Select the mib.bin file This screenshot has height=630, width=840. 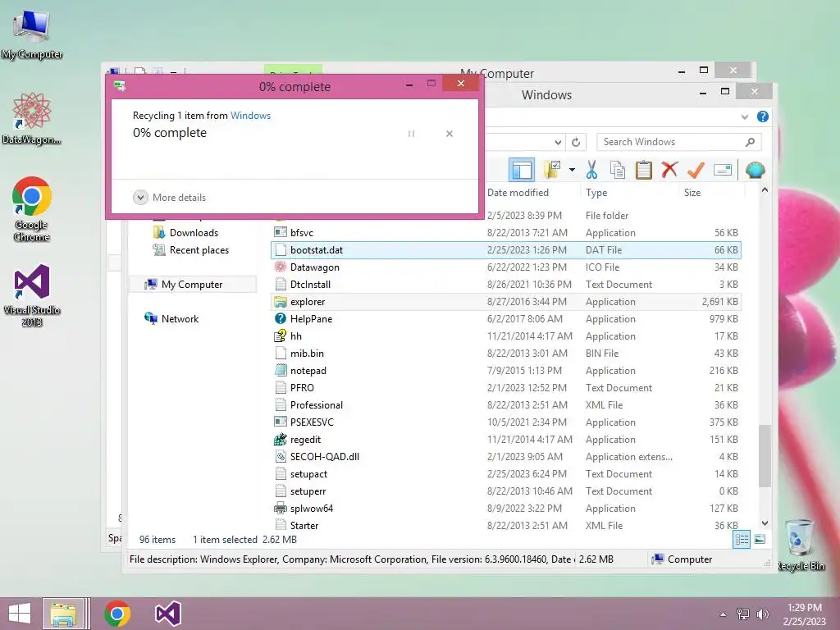click(x=506, y=353)
